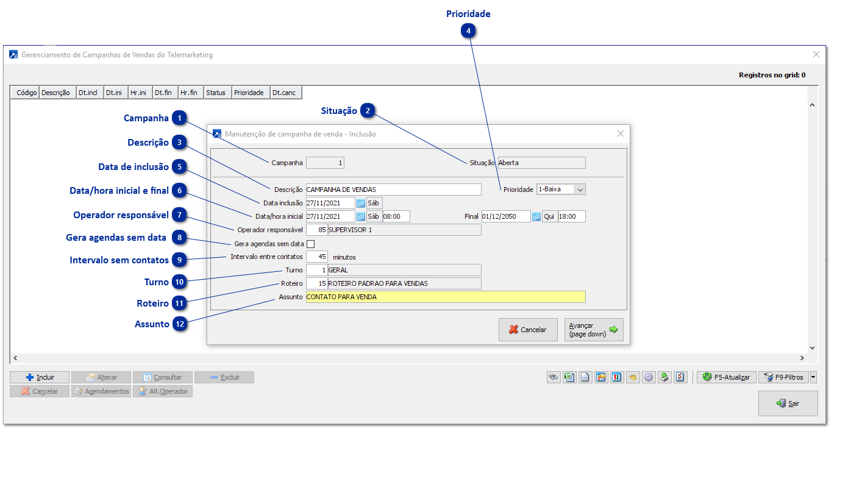Click the blank document report icon
This screenshot has height=504, width=851.
pyautogui.click(x=585, y=377)
